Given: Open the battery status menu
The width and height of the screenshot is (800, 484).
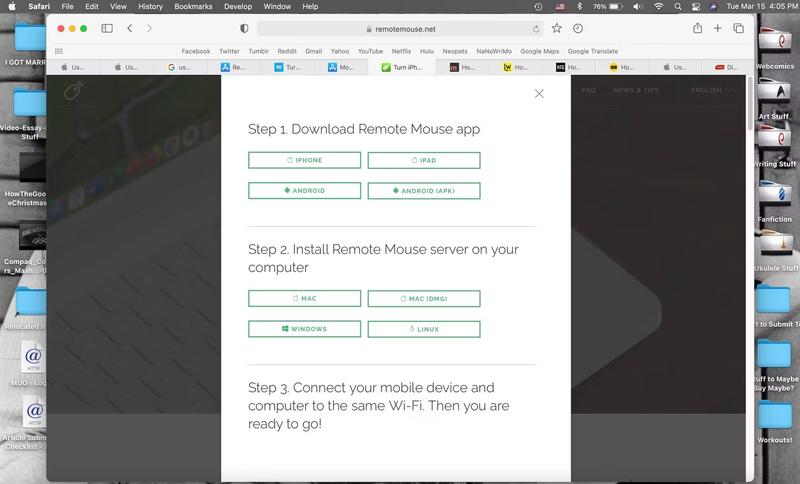Looking at the screenshot, I should click(608, 7).
